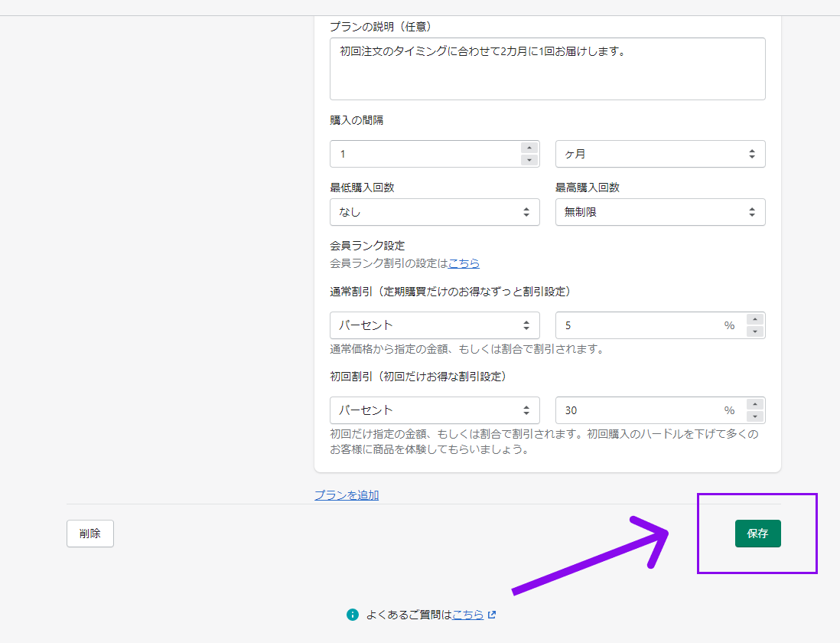Open the よくあるご質問 こちら FAQ link

click(467, 614)
